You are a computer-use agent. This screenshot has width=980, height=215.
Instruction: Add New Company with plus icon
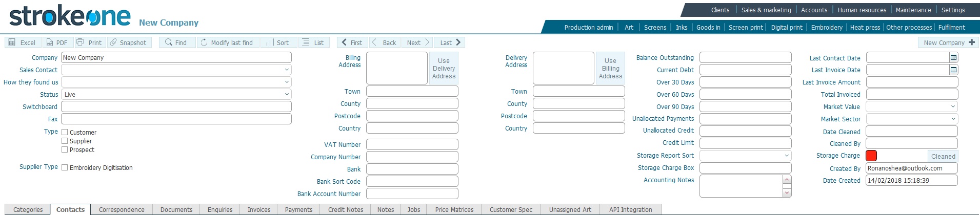(971, 42)
